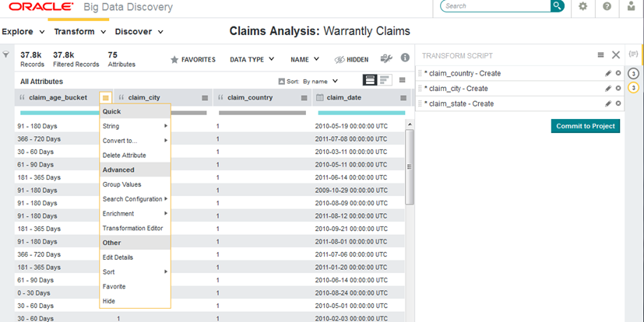Switch to bar list view icon
The image size is (644, 322).
point(385,80)
